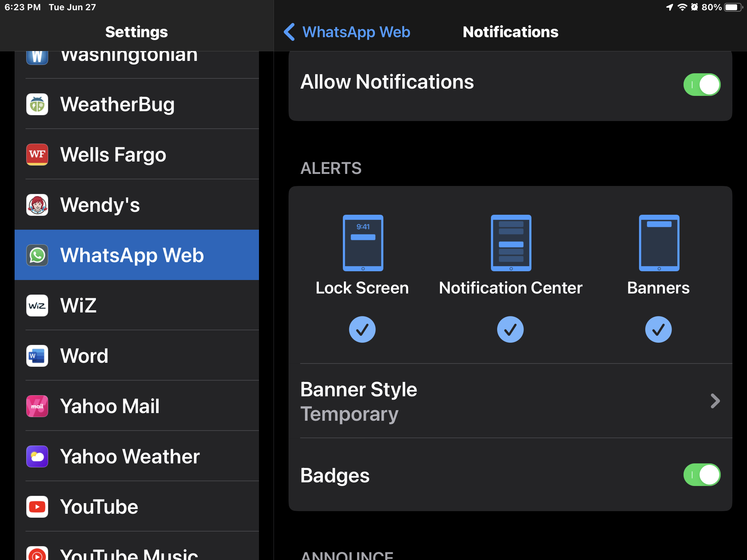The height and width of the screenshot is (560, 747).
Task: Tap the battery indicator in status bar
Action: click(x=733, y=7)
